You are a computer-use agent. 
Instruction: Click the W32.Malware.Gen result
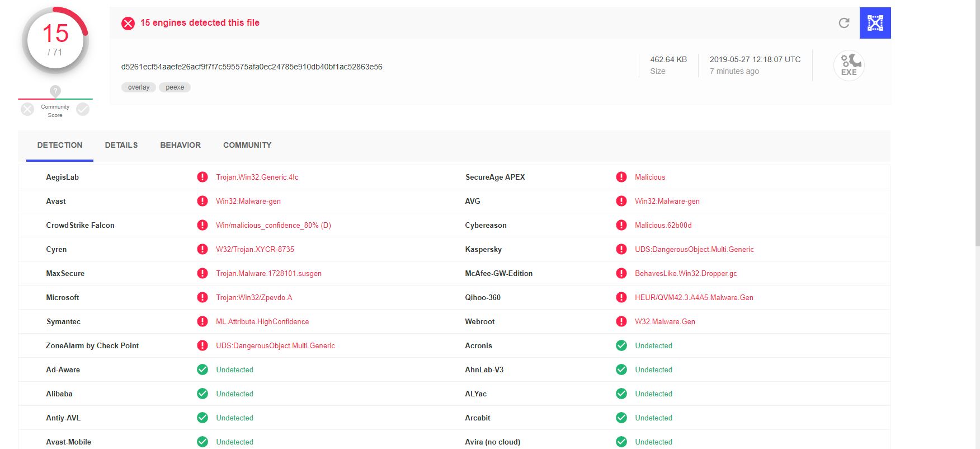(665, 321)
